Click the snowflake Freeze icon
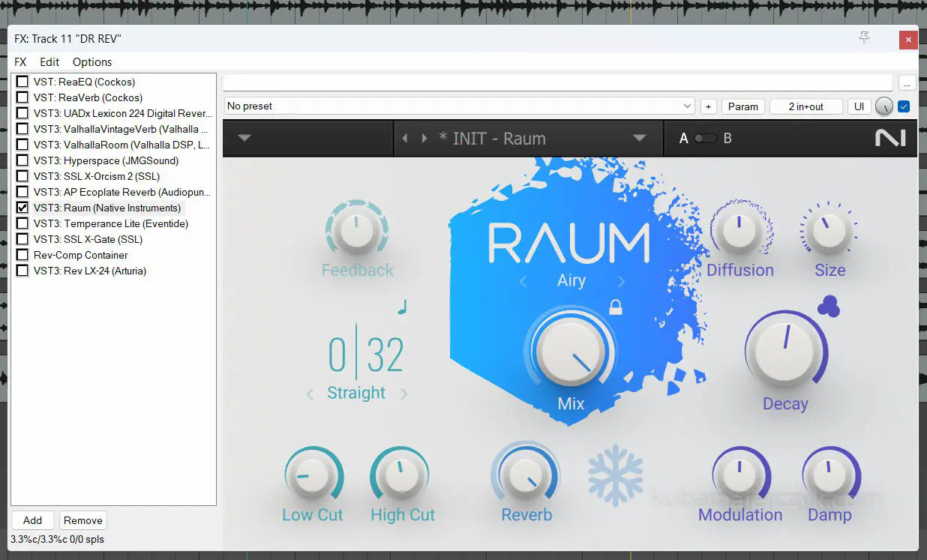Viewport: 927px width, 560px height. coord(615,475)
